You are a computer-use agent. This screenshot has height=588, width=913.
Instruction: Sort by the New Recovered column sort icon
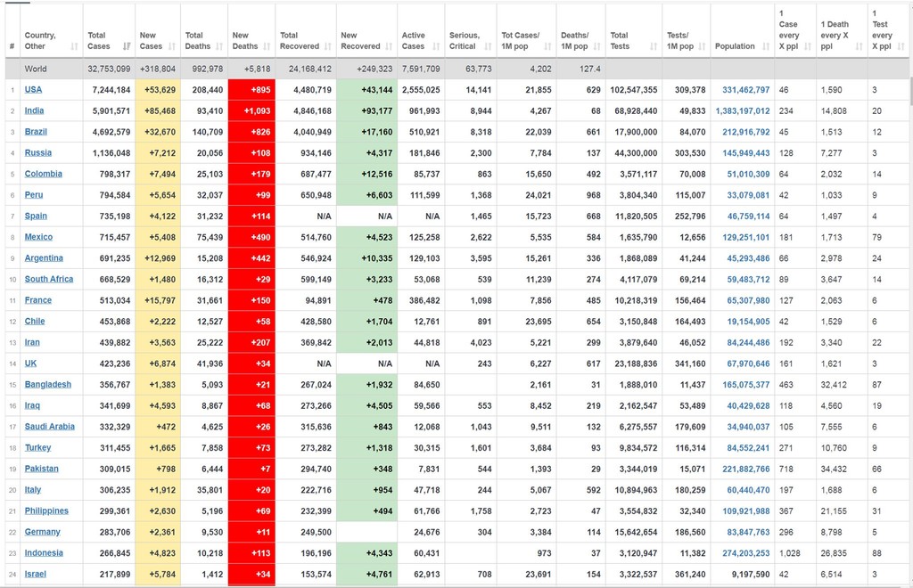click(x=389, y=46)
